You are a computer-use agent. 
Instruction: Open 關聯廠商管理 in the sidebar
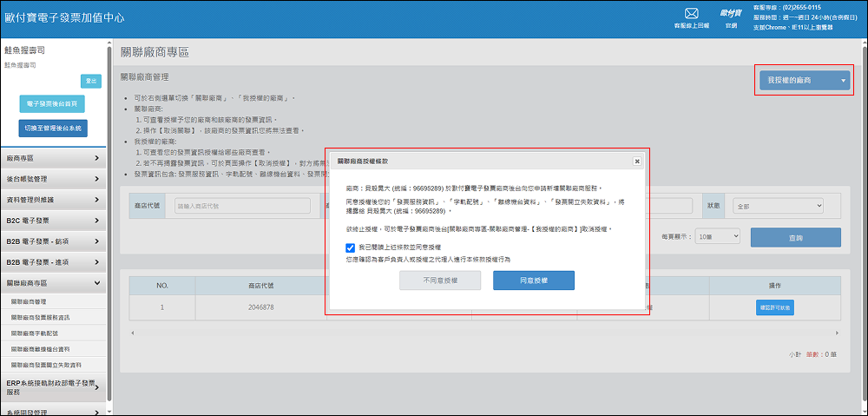pyautogui.click(x=30, y=301)
